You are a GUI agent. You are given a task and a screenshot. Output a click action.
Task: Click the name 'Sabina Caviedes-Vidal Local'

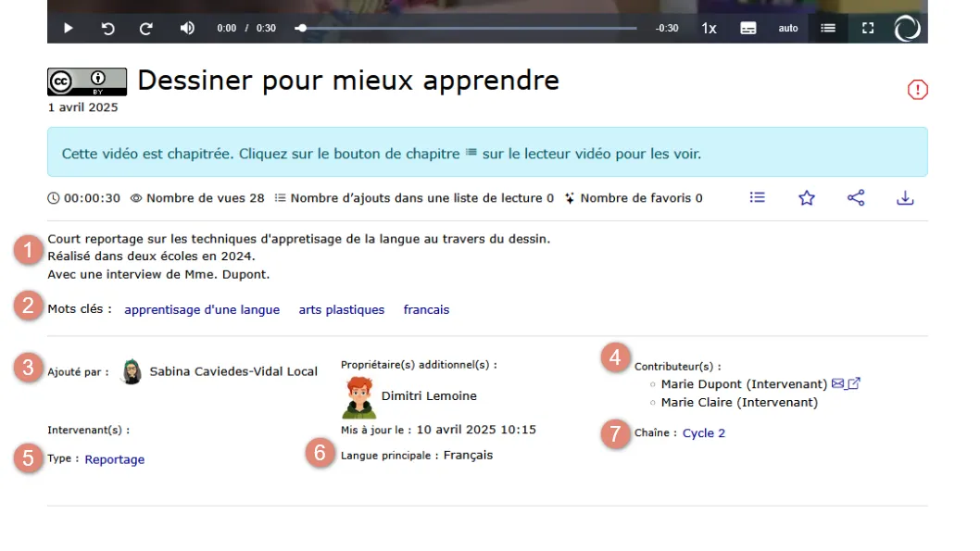pos(233,371)
